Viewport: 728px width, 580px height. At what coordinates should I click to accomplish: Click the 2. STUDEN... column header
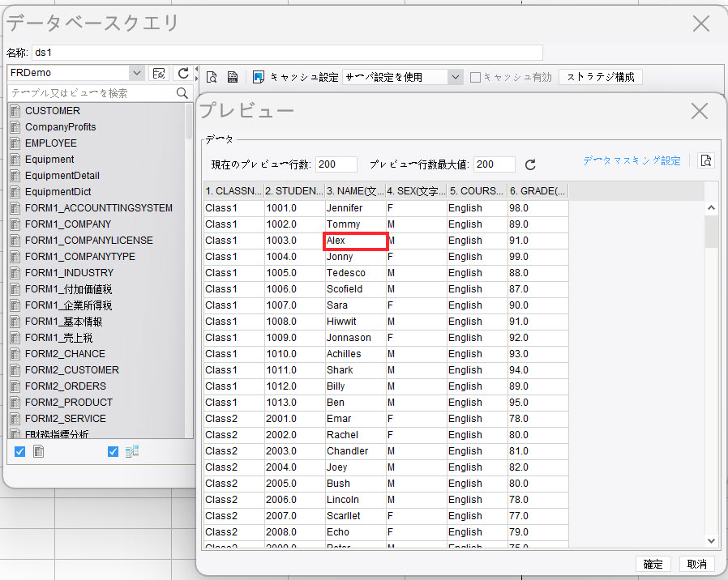294,191
